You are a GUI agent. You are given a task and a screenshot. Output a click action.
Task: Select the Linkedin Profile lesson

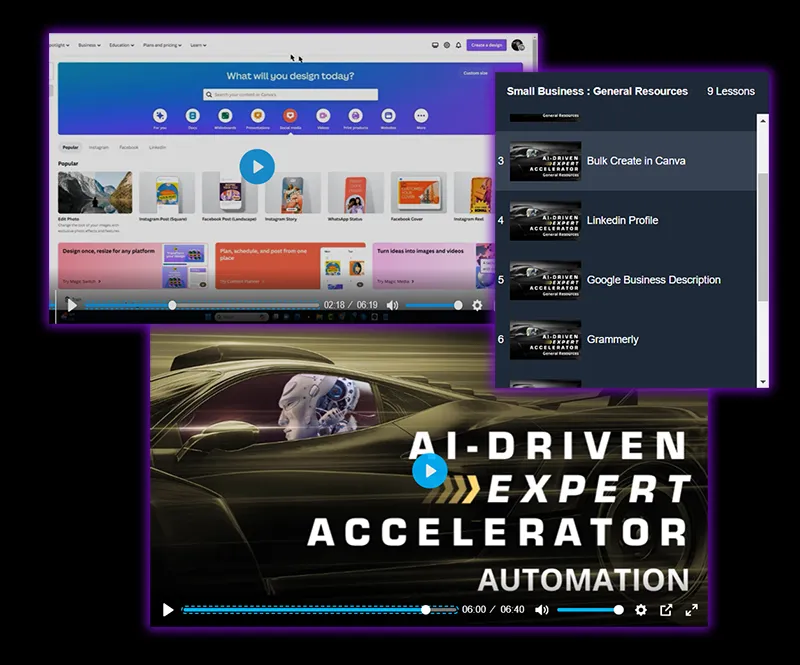tap(626, 220)
